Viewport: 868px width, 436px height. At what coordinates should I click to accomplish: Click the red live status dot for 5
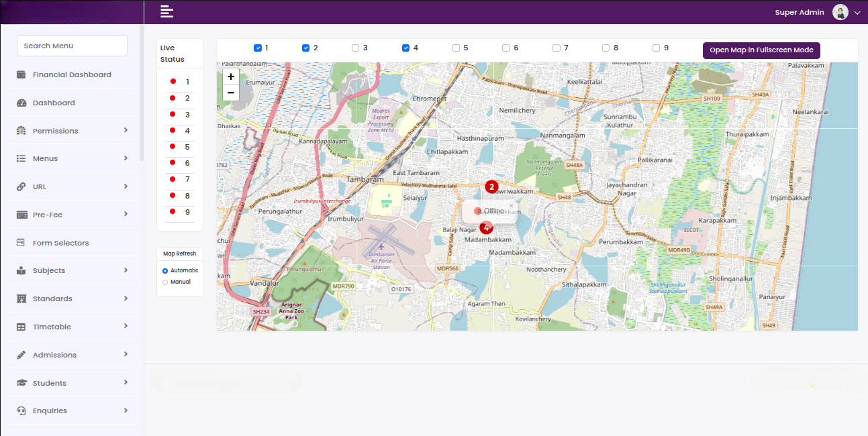(173, 146)
